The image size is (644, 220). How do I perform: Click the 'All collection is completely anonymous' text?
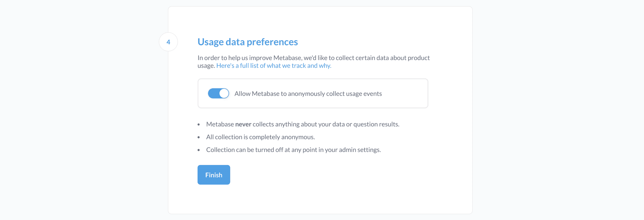click(x=260, y=137)
